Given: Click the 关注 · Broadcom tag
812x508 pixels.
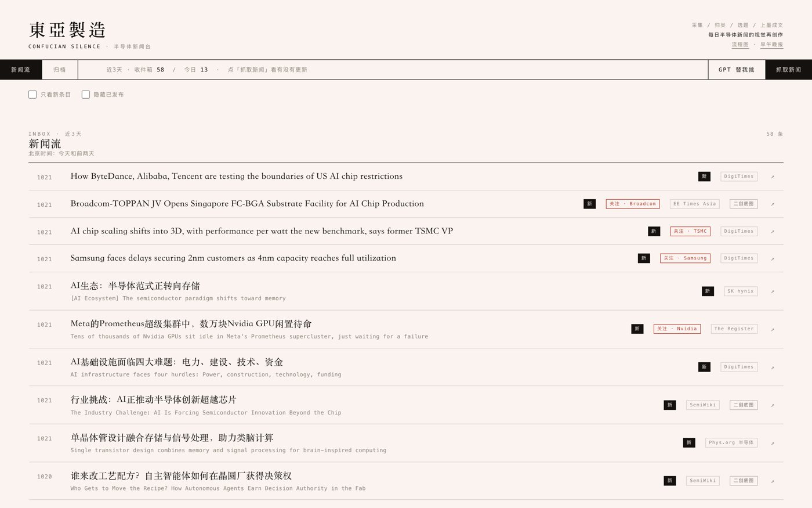Looking at the screenshot, I should (633, 204).
